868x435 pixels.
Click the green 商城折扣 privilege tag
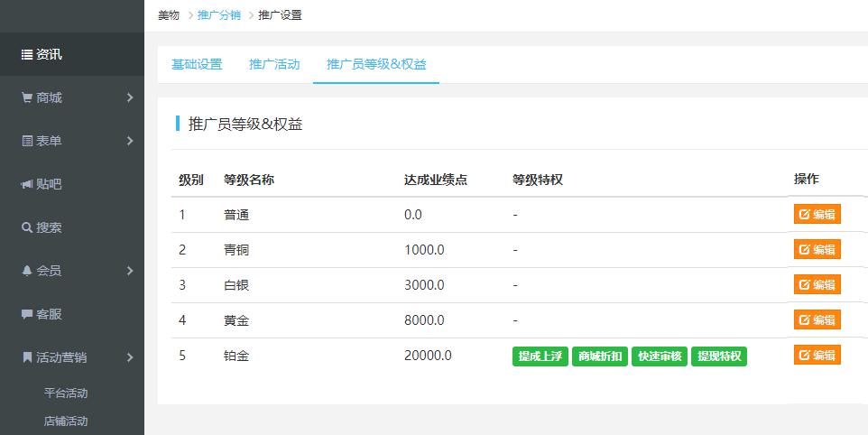pyautogui.click(x=600, y=356)
